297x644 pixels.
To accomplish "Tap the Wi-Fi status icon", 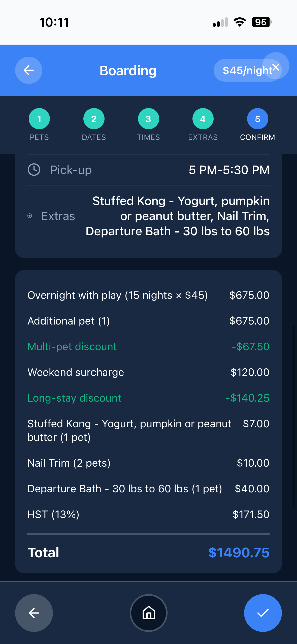I will coord(240,22).
